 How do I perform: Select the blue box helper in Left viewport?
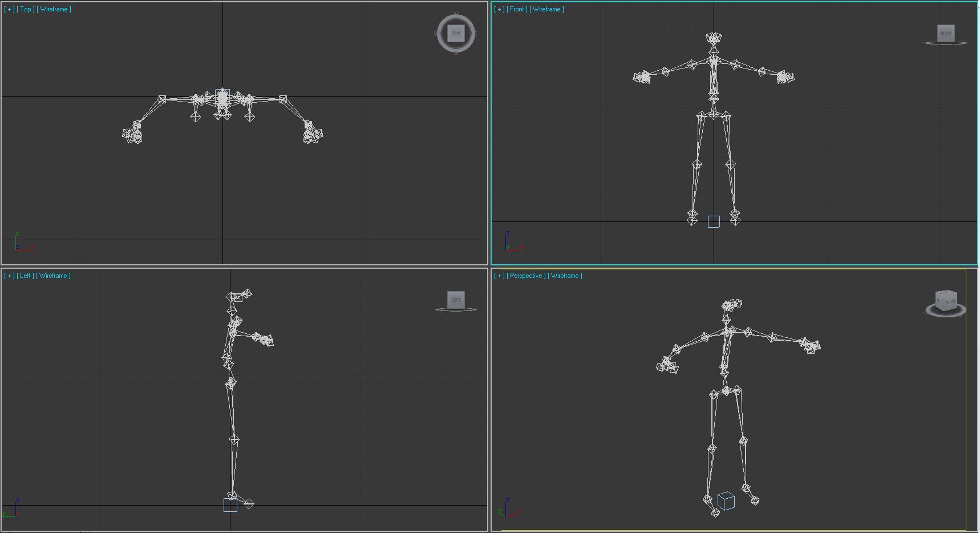(x=230, y=505)
